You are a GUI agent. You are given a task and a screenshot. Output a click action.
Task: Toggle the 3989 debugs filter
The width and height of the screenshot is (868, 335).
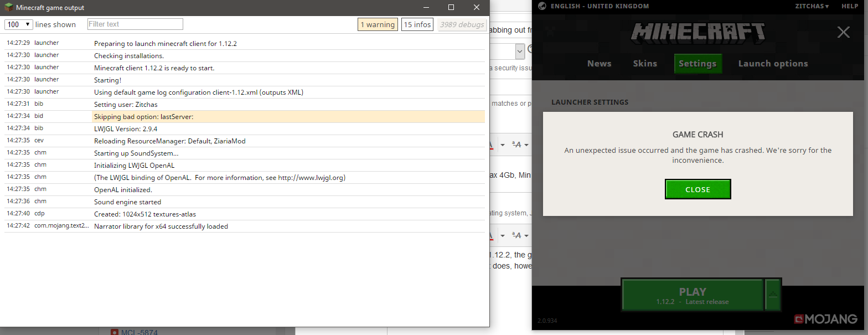pyautogui.click(x=462, y=24)
